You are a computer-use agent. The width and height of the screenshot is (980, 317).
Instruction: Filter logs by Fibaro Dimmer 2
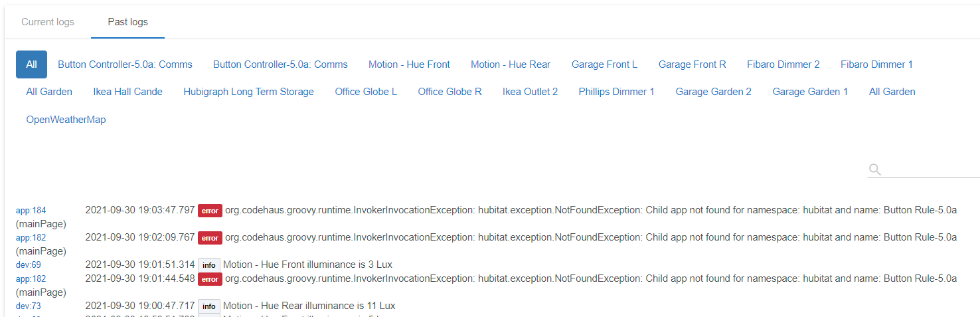(x=783, y=64)
